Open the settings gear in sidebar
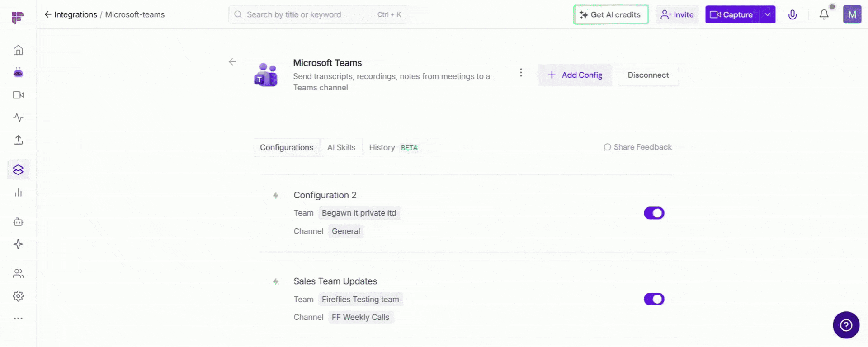 (x=18, y=296)
